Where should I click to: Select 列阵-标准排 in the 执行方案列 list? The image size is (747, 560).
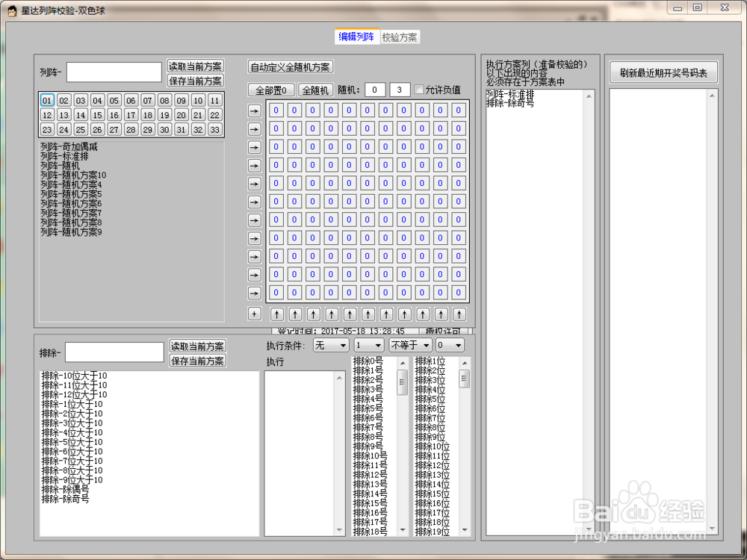[510, 94]
